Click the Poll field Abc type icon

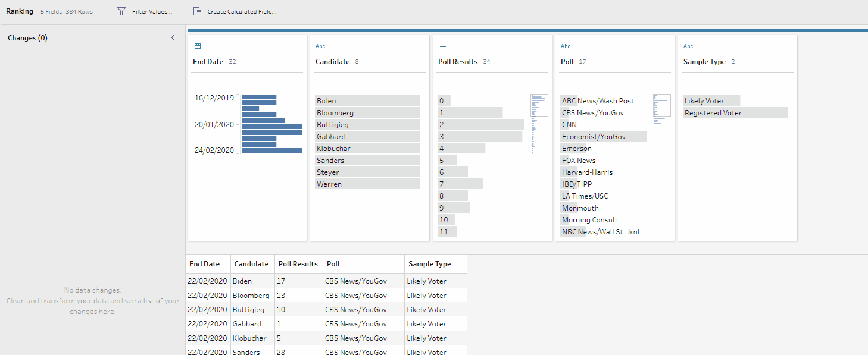[566, 46]
